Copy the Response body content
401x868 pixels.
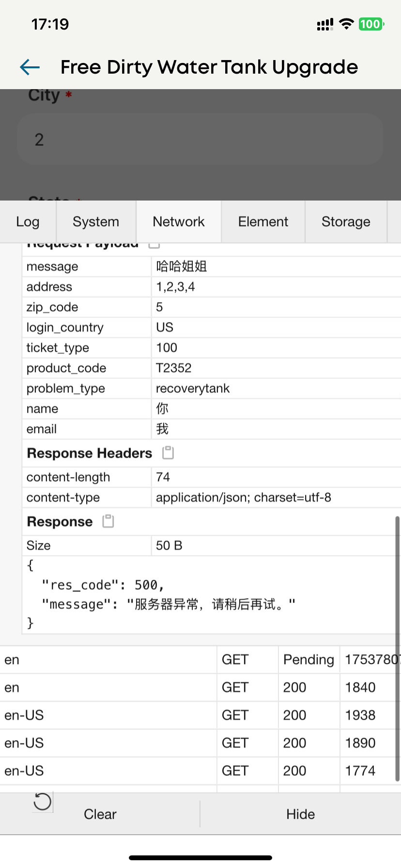click(x=108, y=521)
